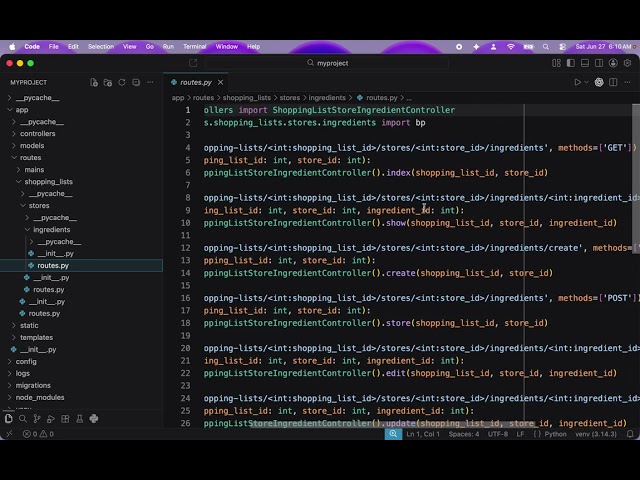Click UTF-8 encoding in status bar
Image resolution: width=640 pixels, height=480 pixels.
(x=498, y=434)
